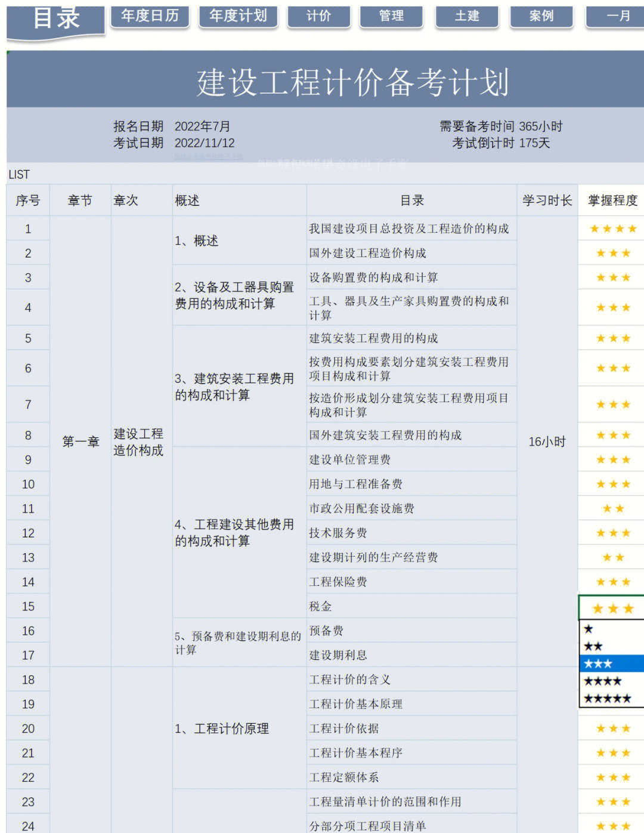Viewport: 644px width, 833px height.
Task: Select the 预备费 cell
Action: click(412, 631)
